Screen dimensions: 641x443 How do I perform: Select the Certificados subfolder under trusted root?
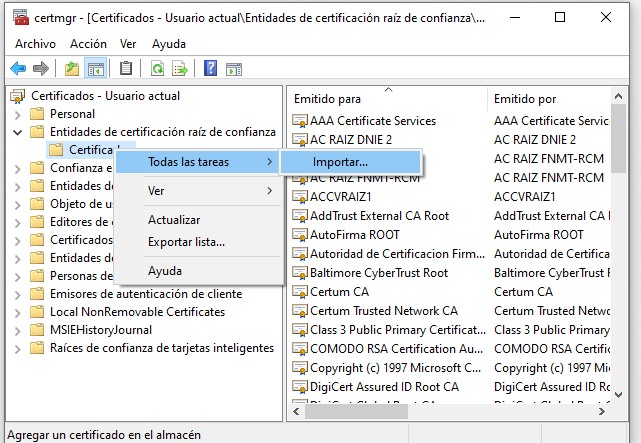pyautogui.click(x=91, y=150)
